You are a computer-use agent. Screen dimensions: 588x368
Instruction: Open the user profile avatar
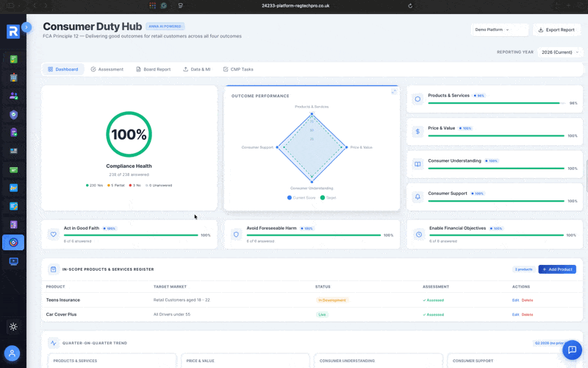pyautogui.click(x=12, y=353)
